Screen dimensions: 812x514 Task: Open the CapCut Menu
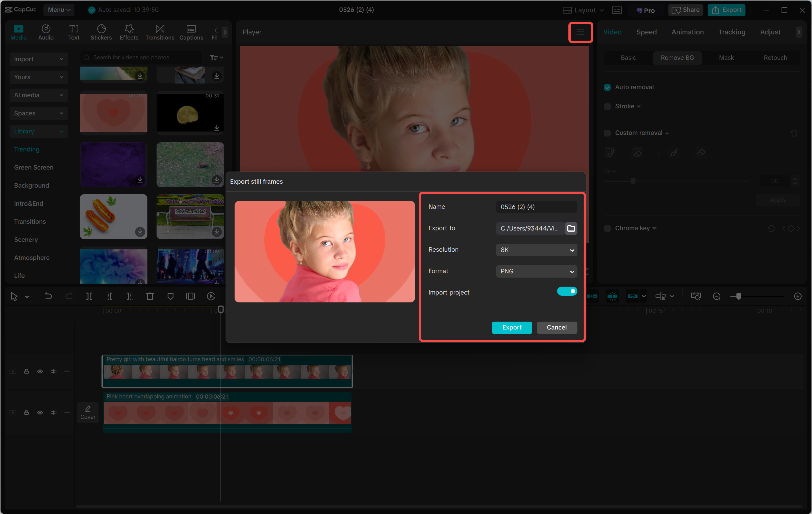59,10
